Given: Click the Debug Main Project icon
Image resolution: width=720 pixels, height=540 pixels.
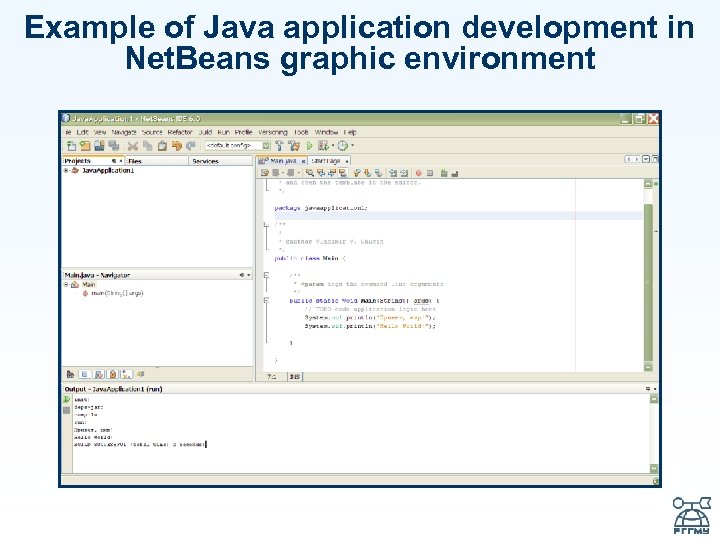Looking at the screenshot, I should point(323,146).
